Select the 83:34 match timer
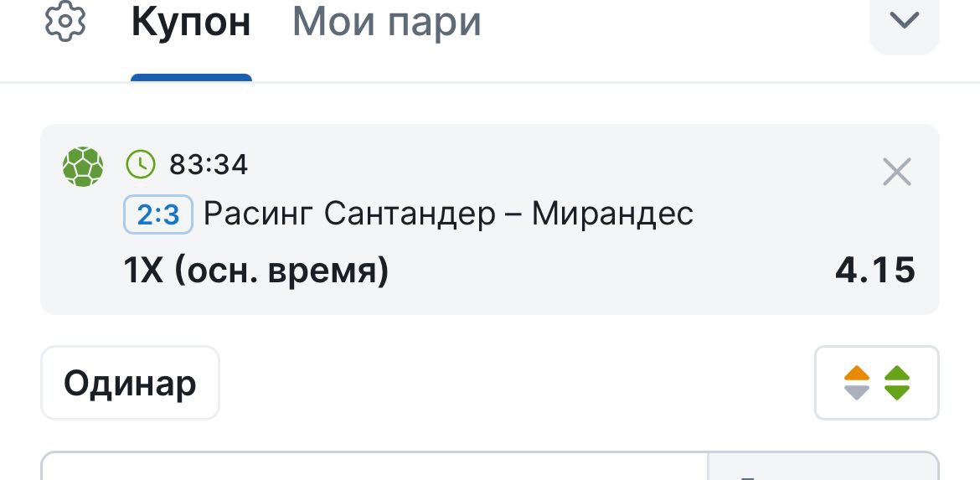 [209, 165]
